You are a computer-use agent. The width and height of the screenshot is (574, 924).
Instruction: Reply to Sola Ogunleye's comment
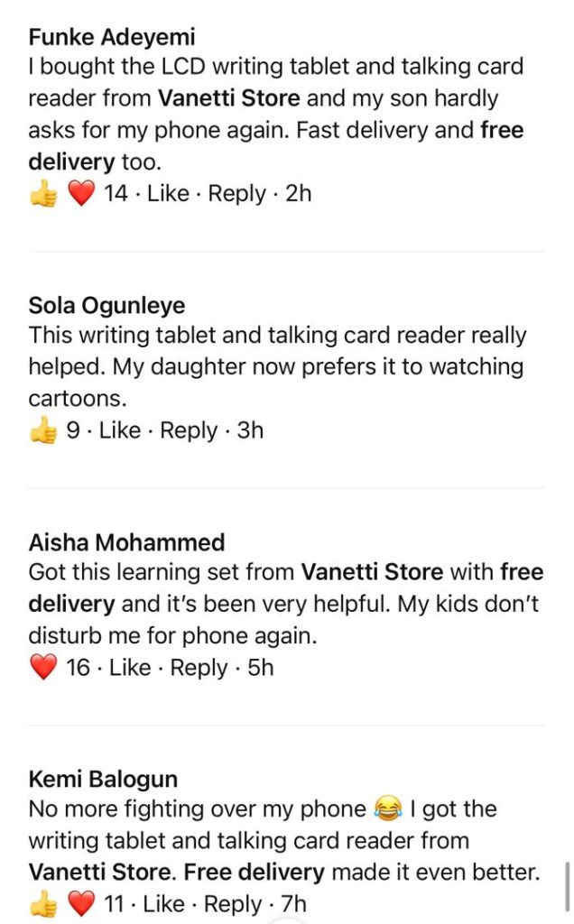[x=189, y=431]
